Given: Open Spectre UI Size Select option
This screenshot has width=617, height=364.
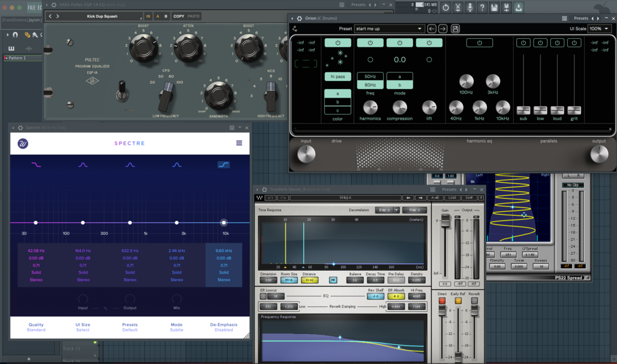Looking at the screenshot, I should coord(83,327).
